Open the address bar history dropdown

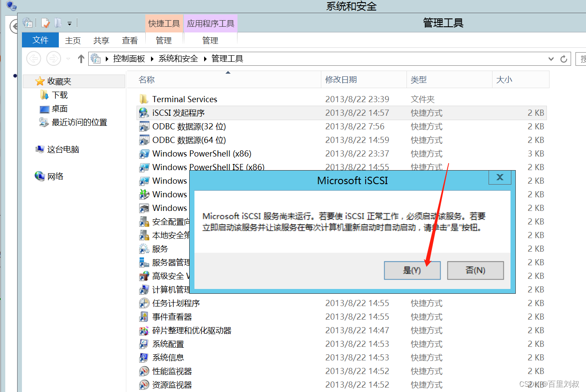(551, 59)
